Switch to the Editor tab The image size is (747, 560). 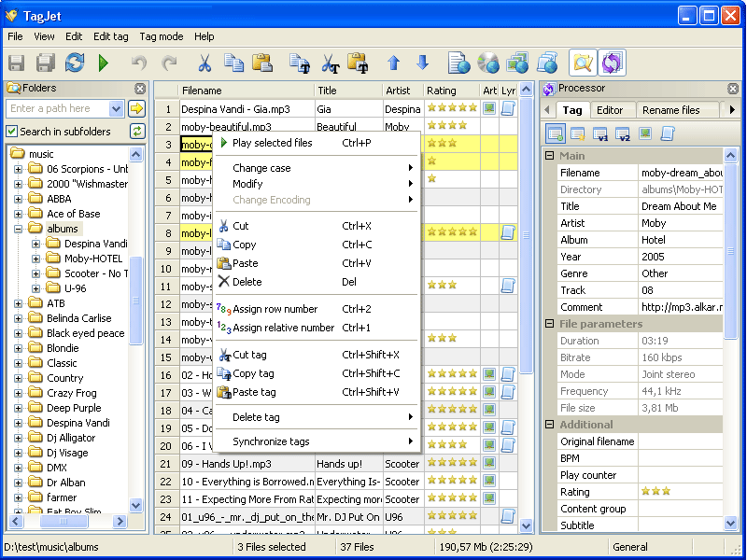pyautogui.click(x=609, y=110)
